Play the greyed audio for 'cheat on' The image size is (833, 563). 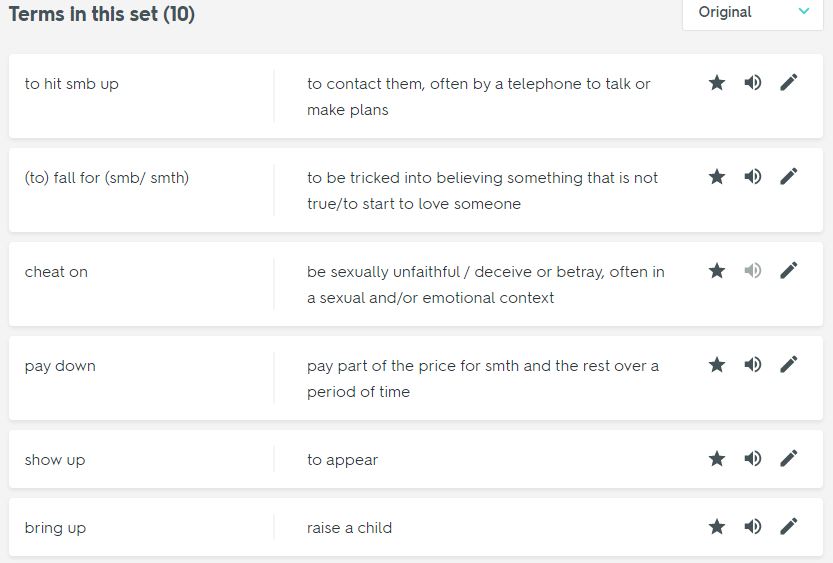[753, 270]
